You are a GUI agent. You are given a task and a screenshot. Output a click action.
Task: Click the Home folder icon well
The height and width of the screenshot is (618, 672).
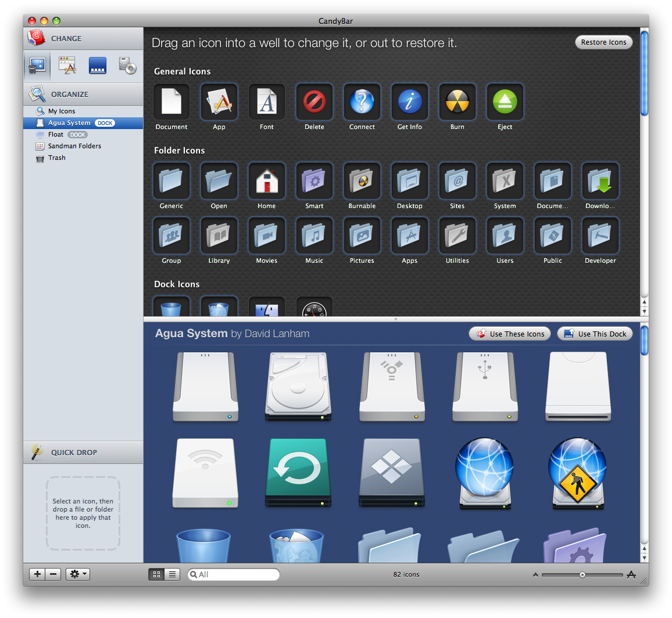tap(266, 181)
